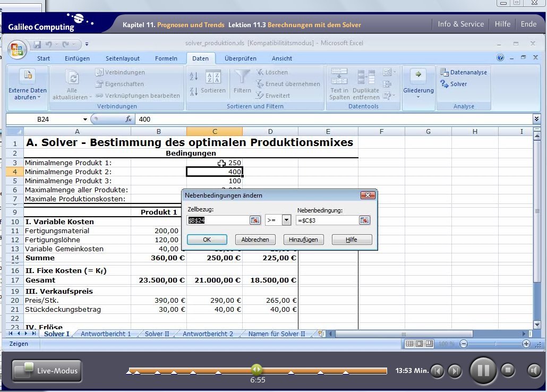The image size is (547, 392).
Task: Open Namen für Solver II sheet
Action: pos(277,334)
